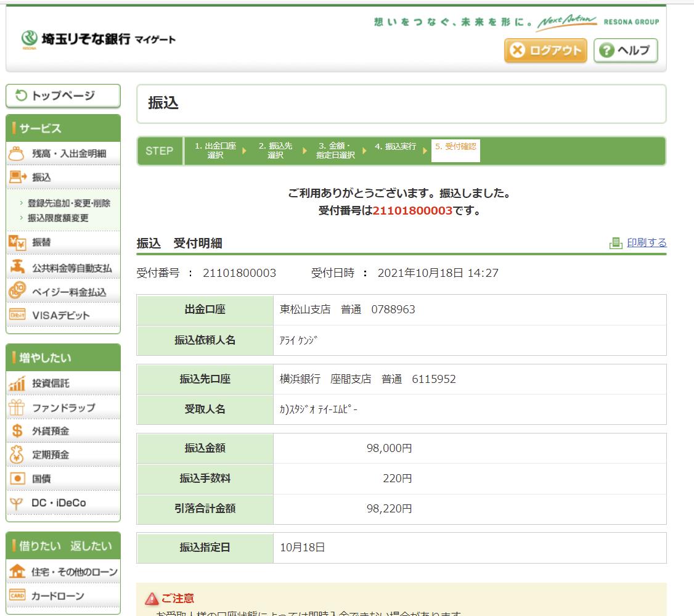The height and width of the screenshot is (616, 694).
Task: Click the Saitama Resona Bank logo
Action: [98, 39]
